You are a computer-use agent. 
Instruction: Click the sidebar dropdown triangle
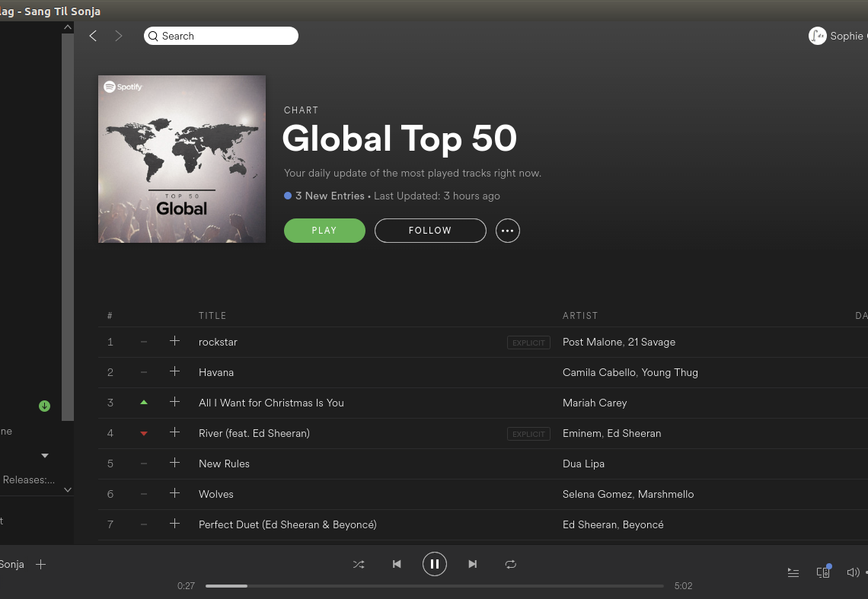pyautogui.click(x=44, y=455)
